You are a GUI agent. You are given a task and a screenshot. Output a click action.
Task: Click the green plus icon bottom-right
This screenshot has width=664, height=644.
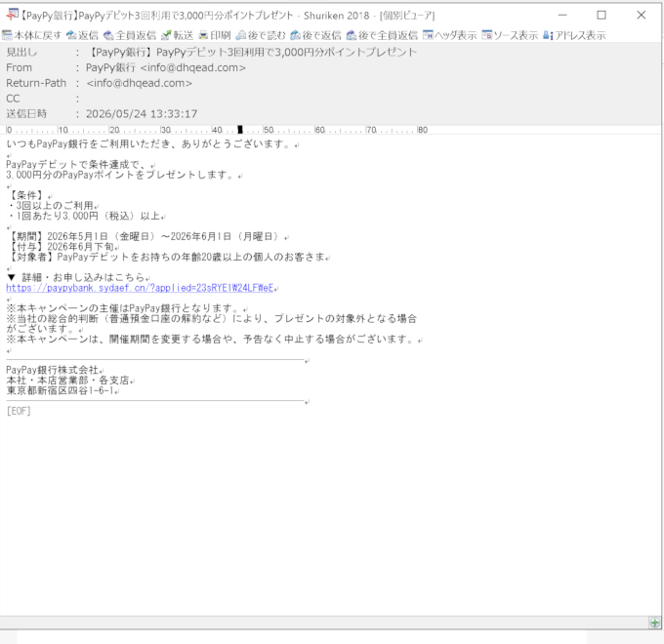[x=654, y=623]
